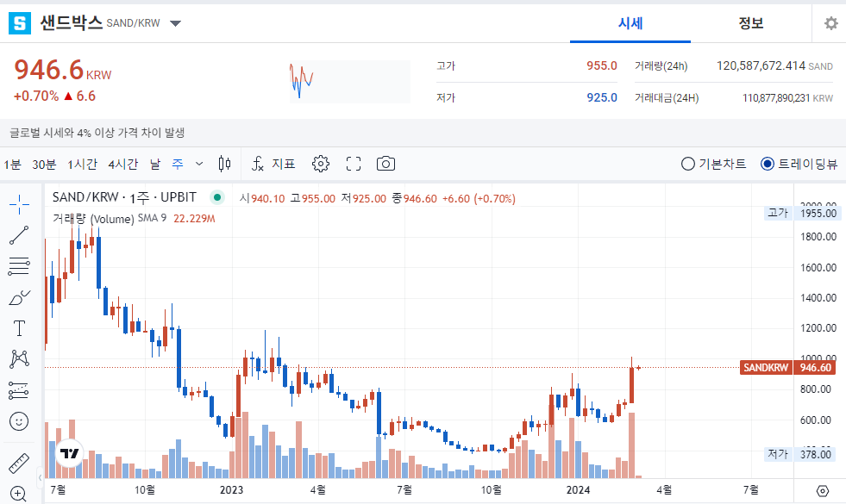Click the 저가 378.00 price scale label
The height and width of the screenshot is (504, 846).
pyautogui.click(x=801, y=454)
